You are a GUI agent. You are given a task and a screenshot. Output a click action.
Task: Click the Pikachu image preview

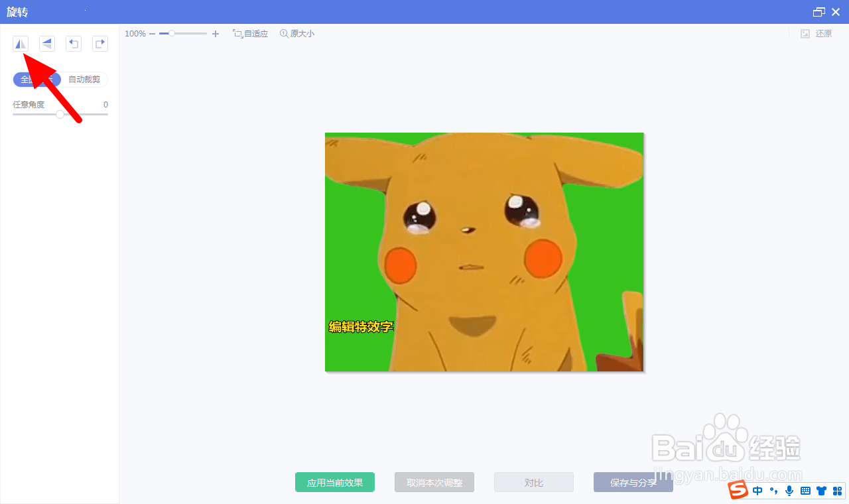pos(484,252)
